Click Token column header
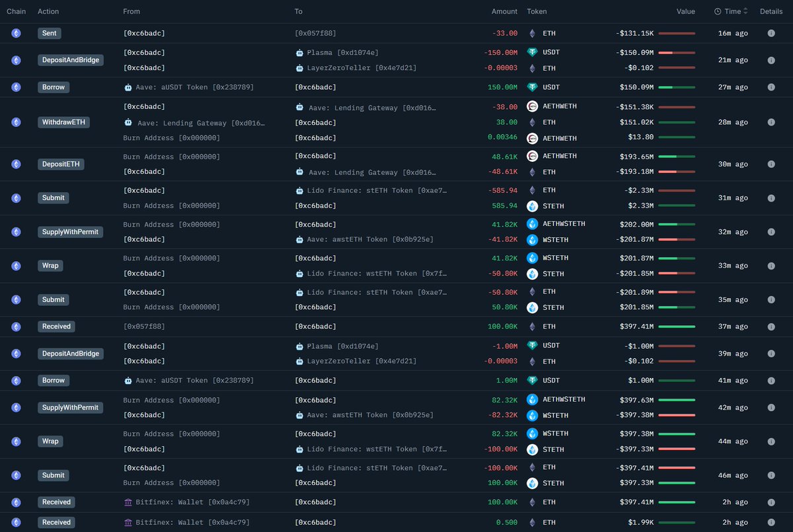793x532 pixels. coord(537,11)
